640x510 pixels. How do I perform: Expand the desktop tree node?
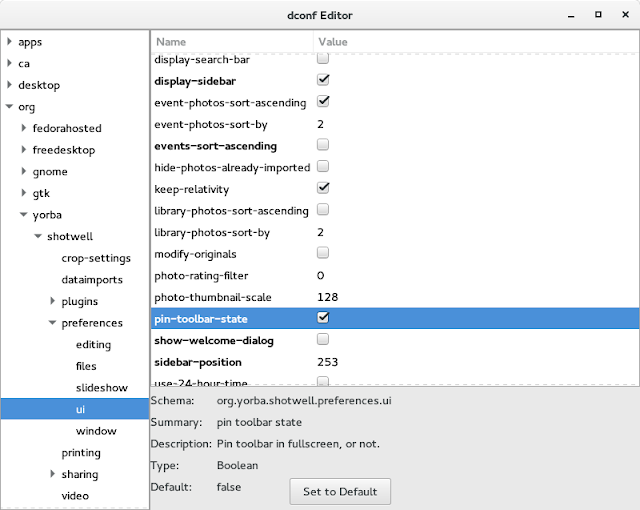[x=9, y=84]
